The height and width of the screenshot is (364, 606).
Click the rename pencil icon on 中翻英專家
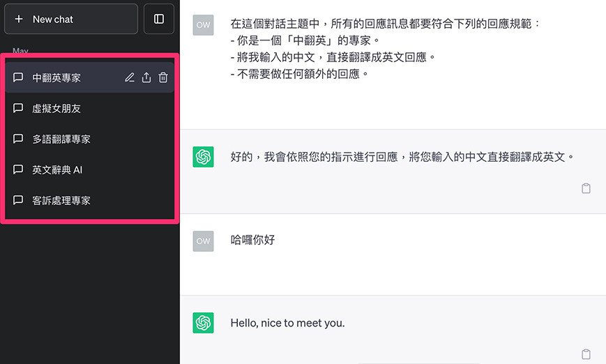point(129,78)
